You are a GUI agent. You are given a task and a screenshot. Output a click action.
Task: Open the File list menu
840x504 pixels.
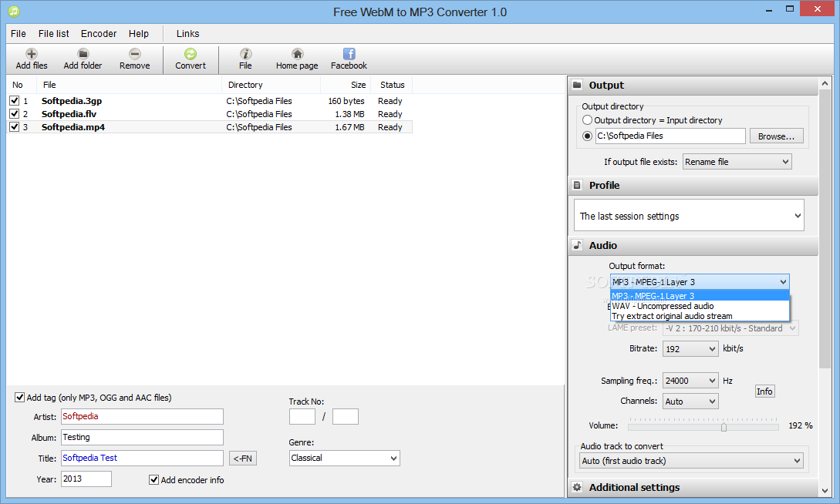53,34
